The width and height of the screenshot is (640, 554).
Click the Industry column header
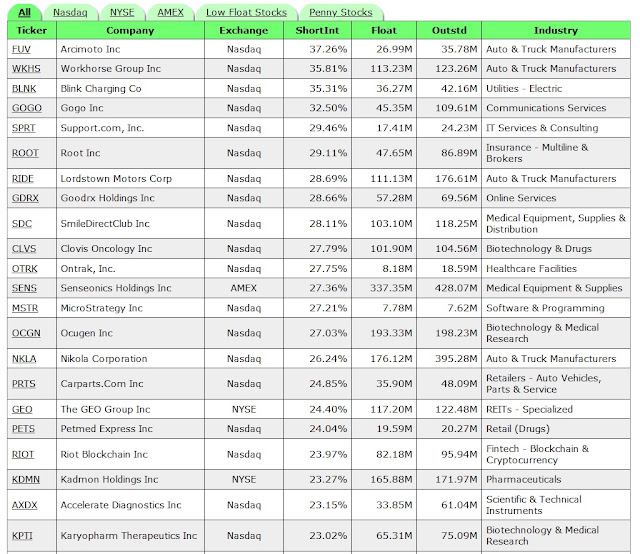(x=556, y=31)
